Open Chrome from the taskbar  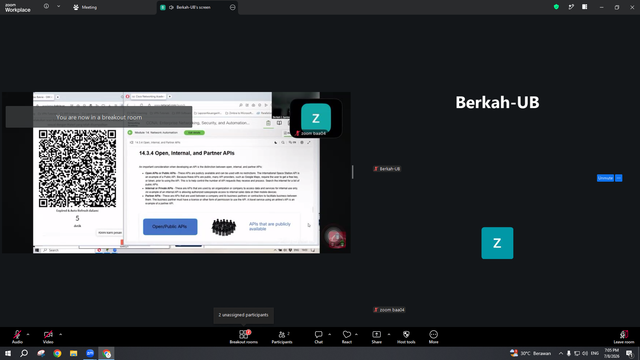[x=57, y=353]
